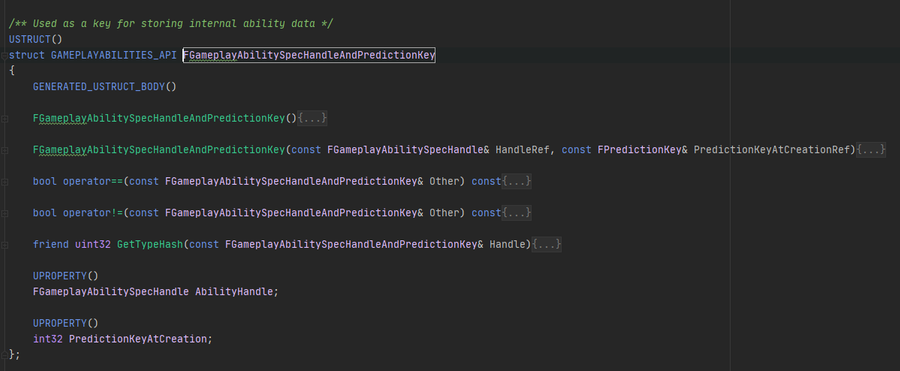The width and height of the screenshot is (900, 371).
Task: Click "bool" on the operator== line
Action: (45, 181)
